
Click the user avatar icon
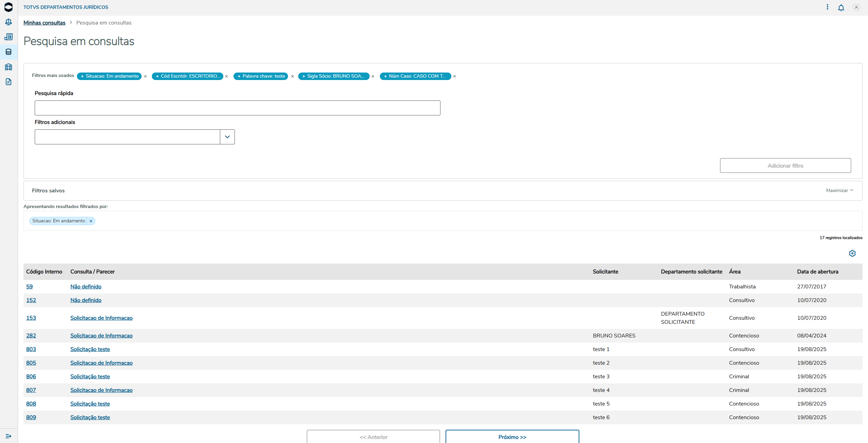[x=856, y=7]
